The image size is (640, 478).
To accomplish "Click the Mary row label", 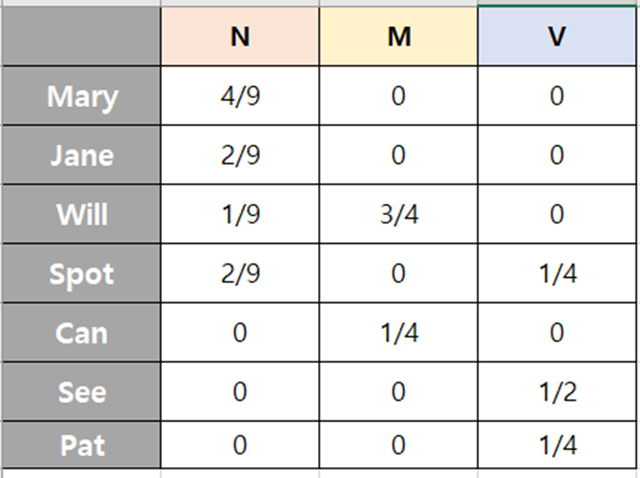I will click(x=82, y=97).
